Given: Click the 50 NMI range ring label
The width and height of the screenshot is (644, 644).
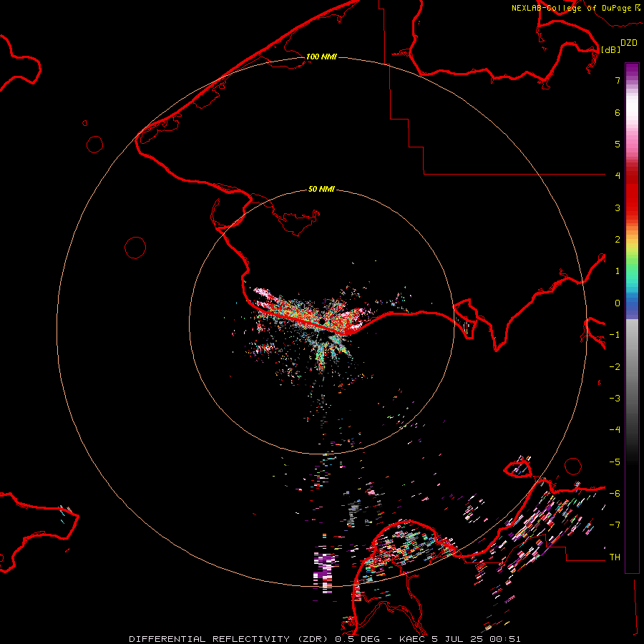Looking at the screenshot, I should 321,189.
